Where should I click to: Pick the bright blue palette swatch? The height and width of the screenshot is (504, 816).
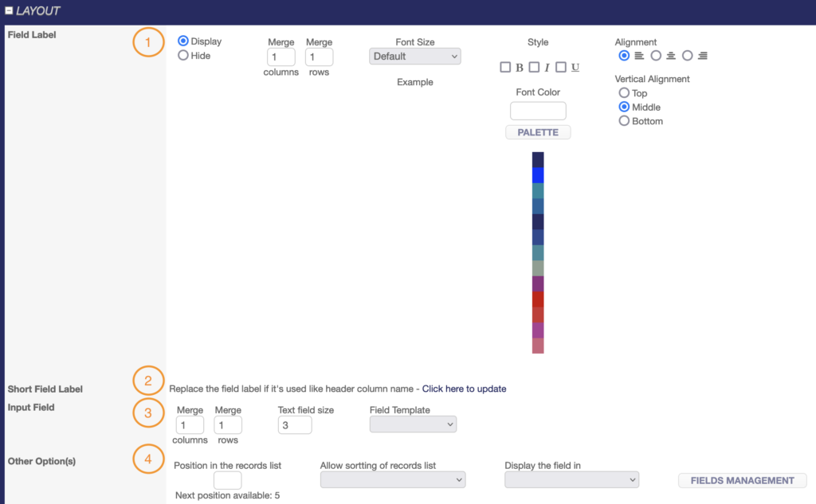(538, 175)
